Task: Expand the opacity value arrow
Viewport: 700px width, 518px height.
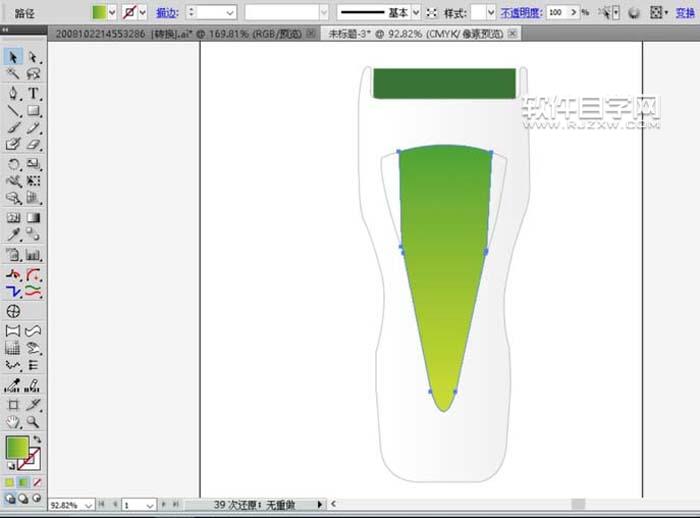Action: tap(574, 13)
